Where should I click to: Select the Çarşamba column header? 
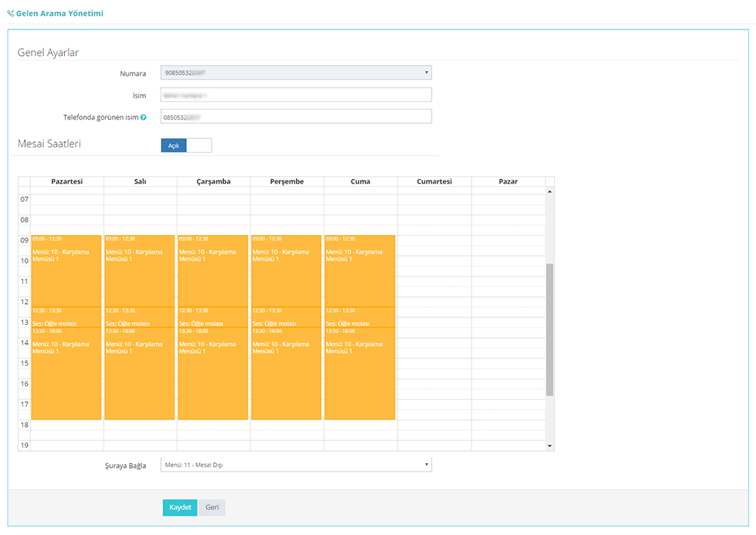(x=214, y=181)
